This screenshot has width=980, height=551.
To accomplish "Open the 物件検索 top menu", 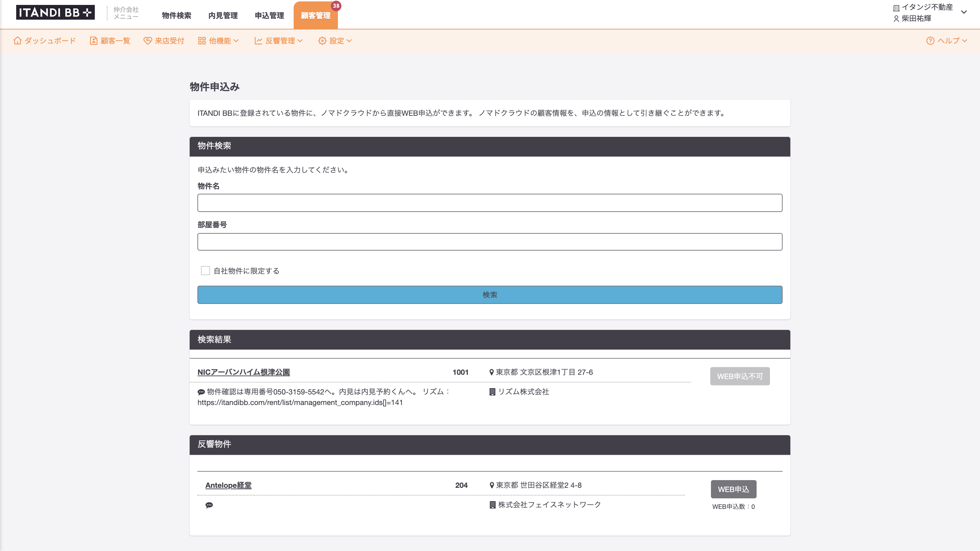I will pos(177,15).
